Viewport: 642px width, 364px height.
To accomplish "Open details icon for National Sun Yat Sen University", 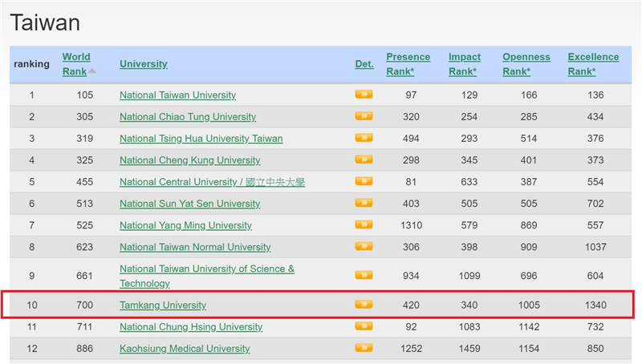I will click(x=364, y=204).
